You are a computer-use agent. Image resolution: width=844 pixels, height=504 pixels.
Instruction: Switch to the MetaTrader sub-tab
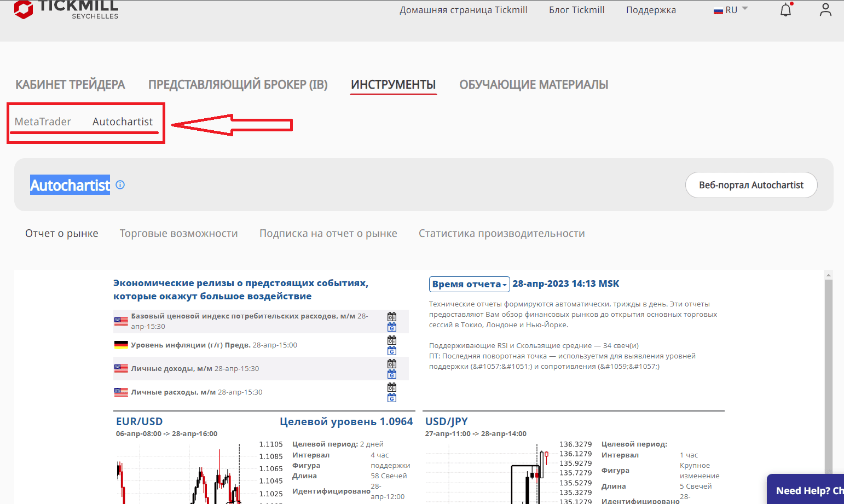tap(43, 121)
